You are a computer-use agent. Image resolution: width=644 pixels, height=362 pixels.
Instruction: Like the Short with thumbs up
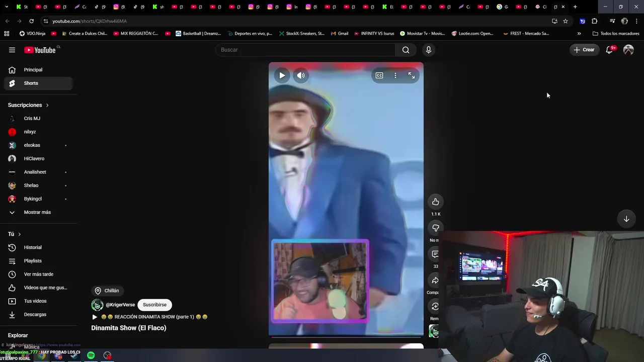436,202
